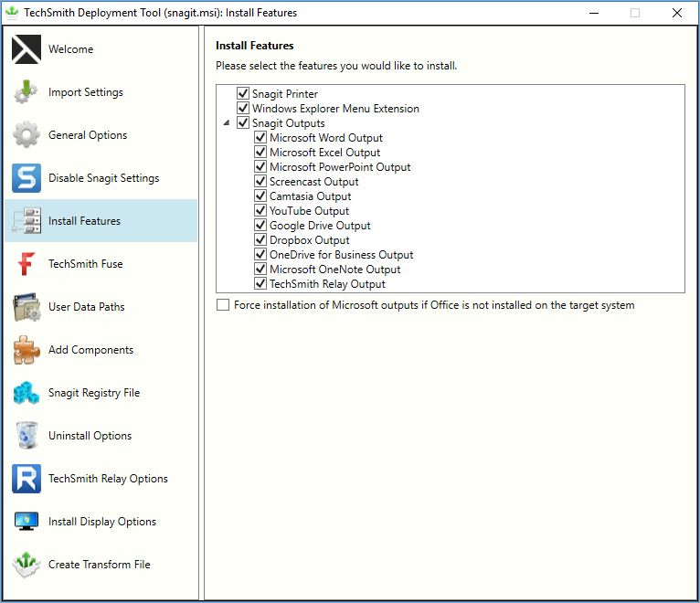This screenshot has height=603, width=700.
Task: Open the Welcome page
Action: point(101,49)
